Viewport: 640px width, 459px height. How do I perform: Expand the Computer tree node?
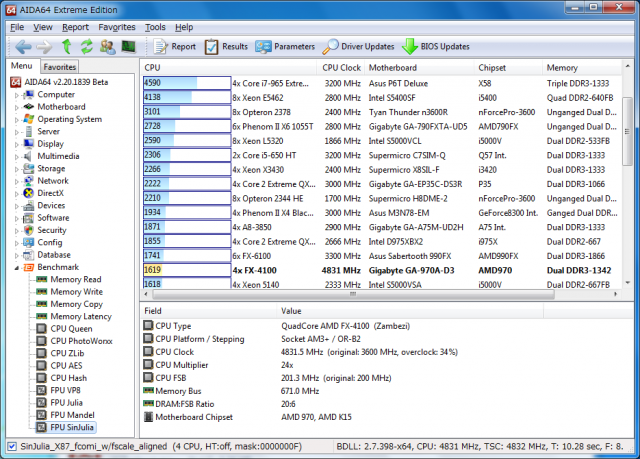pyautogui.click(x=17, y=95)
